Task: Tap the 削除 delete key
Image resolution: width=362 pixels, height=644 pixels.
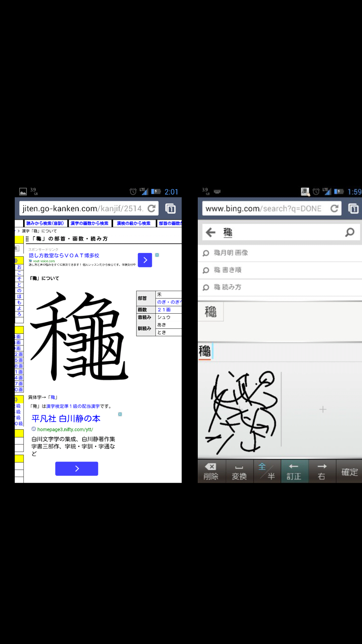Action: pyautogui.click(x=211, y=472)
